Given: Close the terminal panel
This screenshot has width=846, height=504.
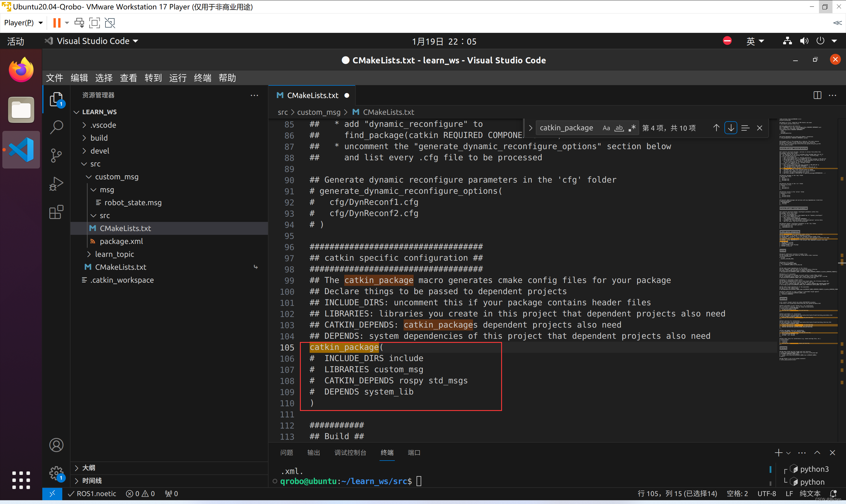Looking at the screenshot, I should tap(832, 453).
